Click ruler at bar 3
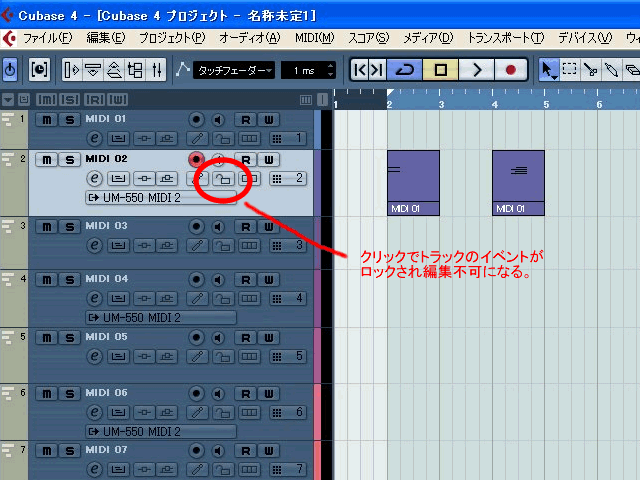The width and height of the screenshot is (640, 480). pos(441,104)
